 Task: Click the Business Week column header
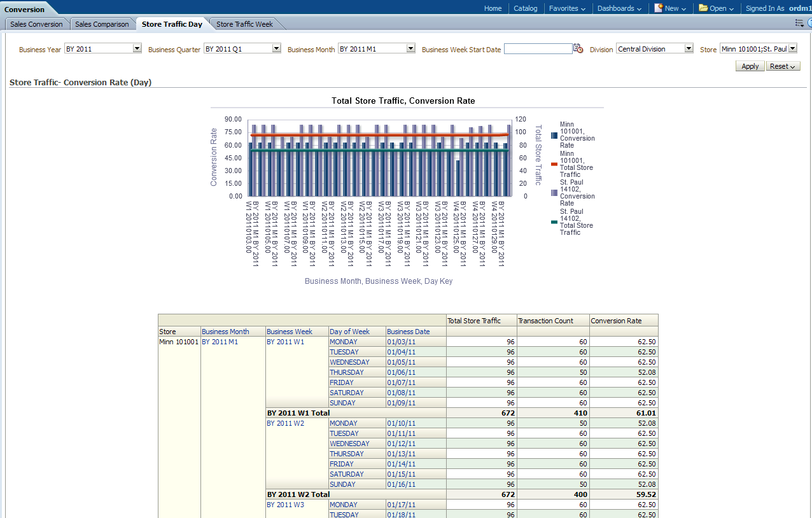coord(290,332)
